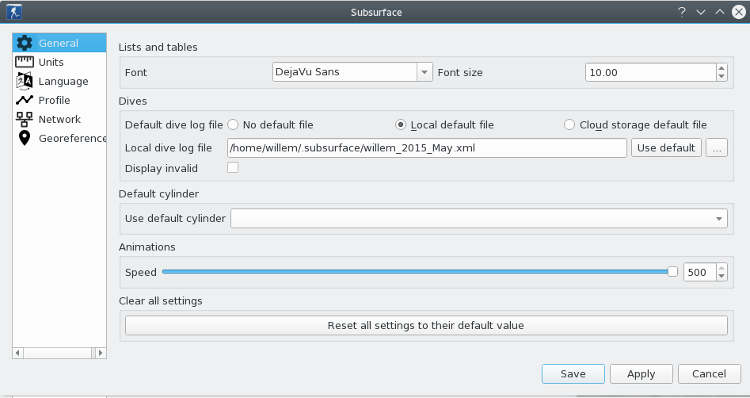Open the Georeference preferences page
The width and height of the screenshot is (750, 398).
point(59,138)
